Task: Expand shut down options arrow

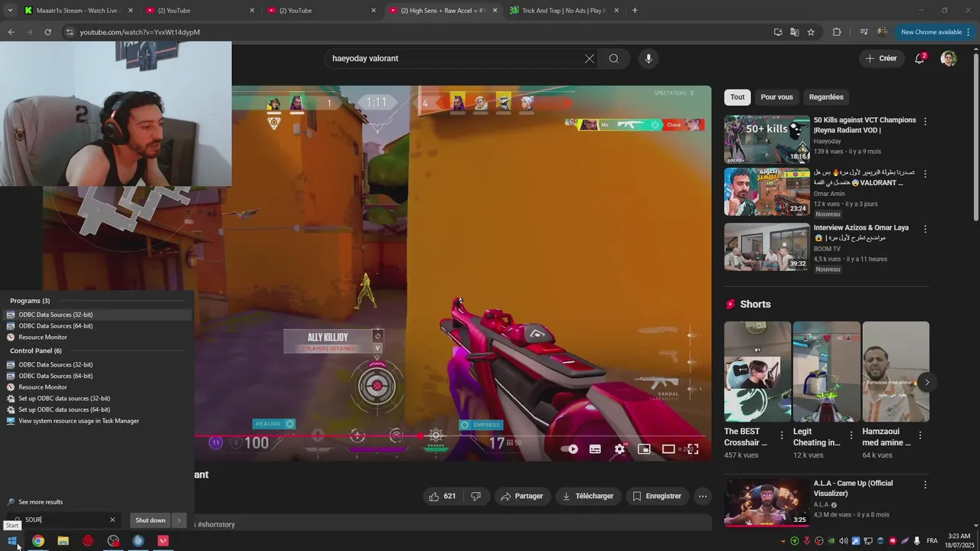Action: coord(179,520)
